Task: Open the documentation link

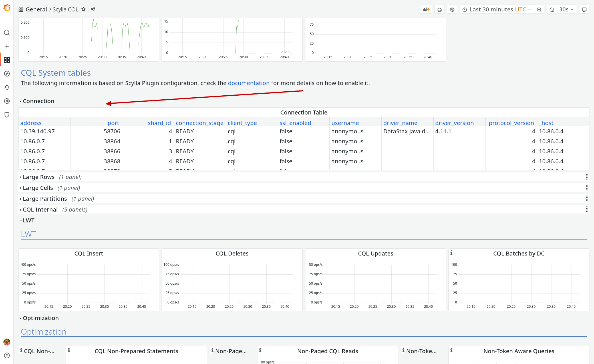Action: [249, 83]
